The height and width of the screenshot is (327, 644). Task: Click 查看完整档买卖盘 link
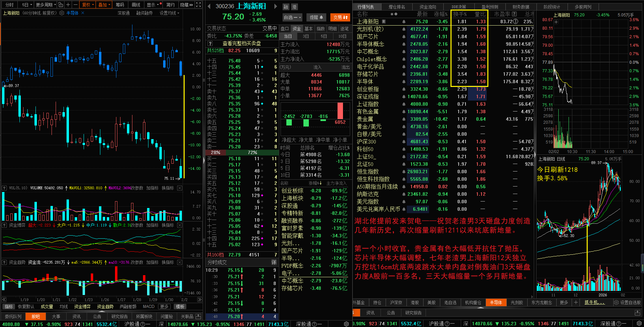pos(242,44)
